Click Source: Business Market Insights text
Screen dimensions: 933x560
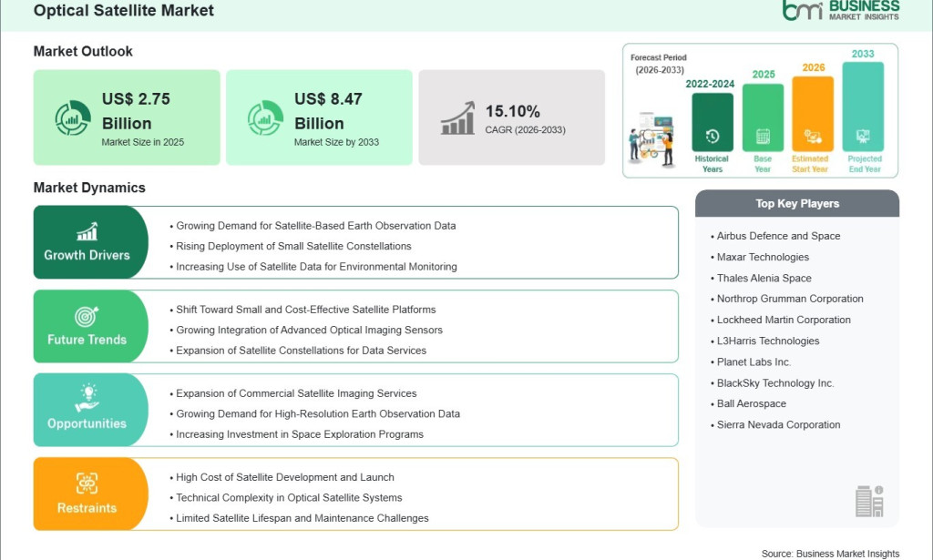830,554
